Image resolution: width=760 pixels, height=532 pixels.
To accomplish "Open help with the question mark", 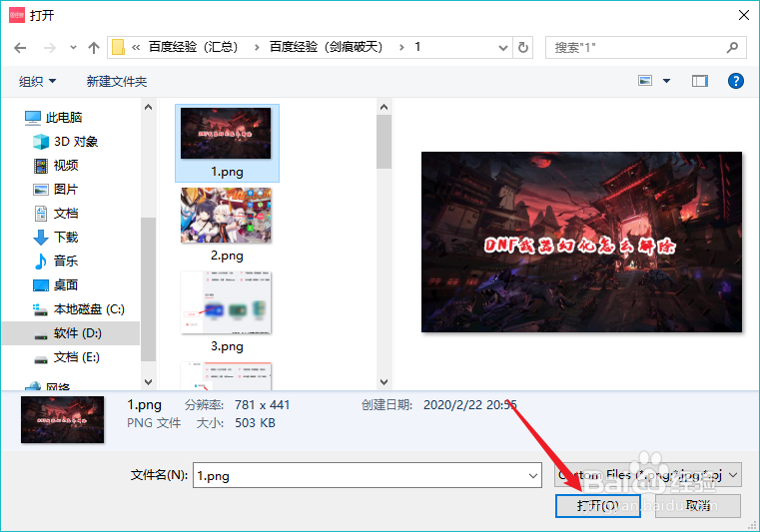I will tap(735, 81).
